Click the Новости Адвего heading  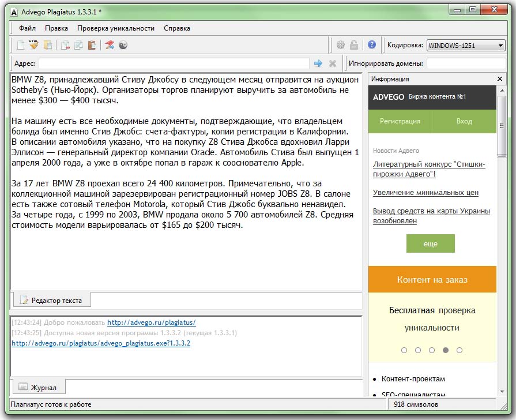396,151
